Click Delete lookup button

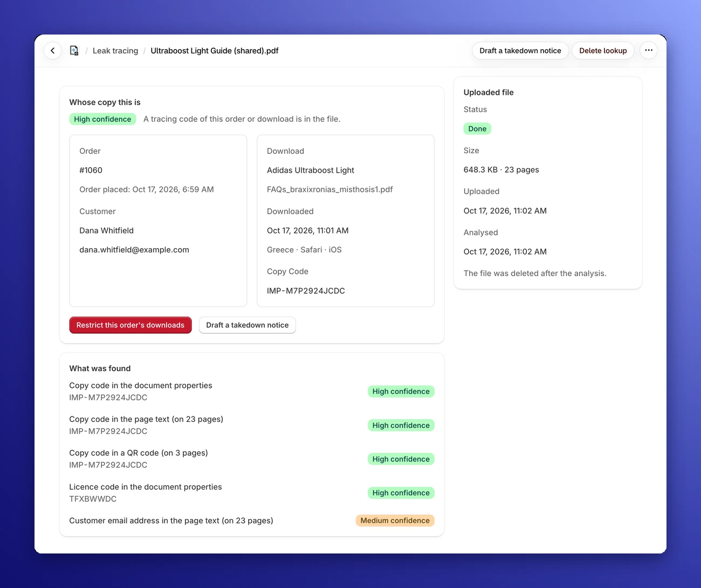pos(603,51)
